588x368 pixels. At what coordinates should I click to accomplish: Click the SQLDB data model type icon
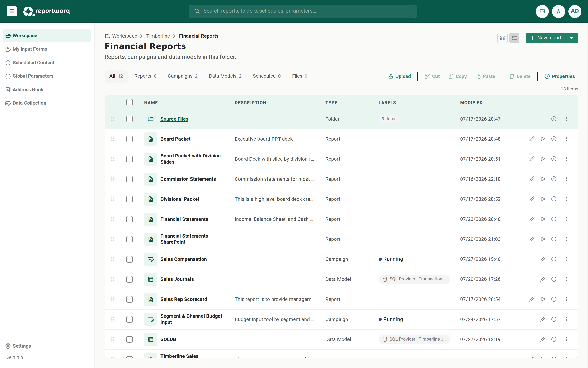tap(151, 339)
